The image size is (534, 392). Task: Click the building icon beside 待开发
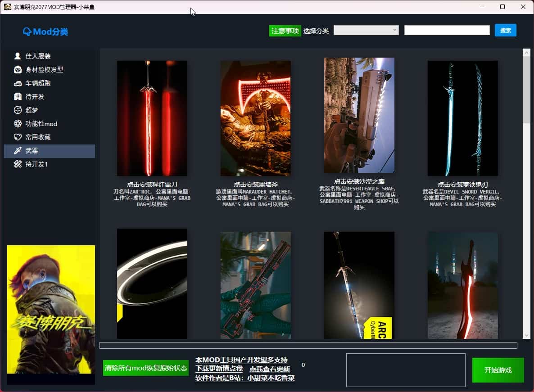(x=18, y=97)
